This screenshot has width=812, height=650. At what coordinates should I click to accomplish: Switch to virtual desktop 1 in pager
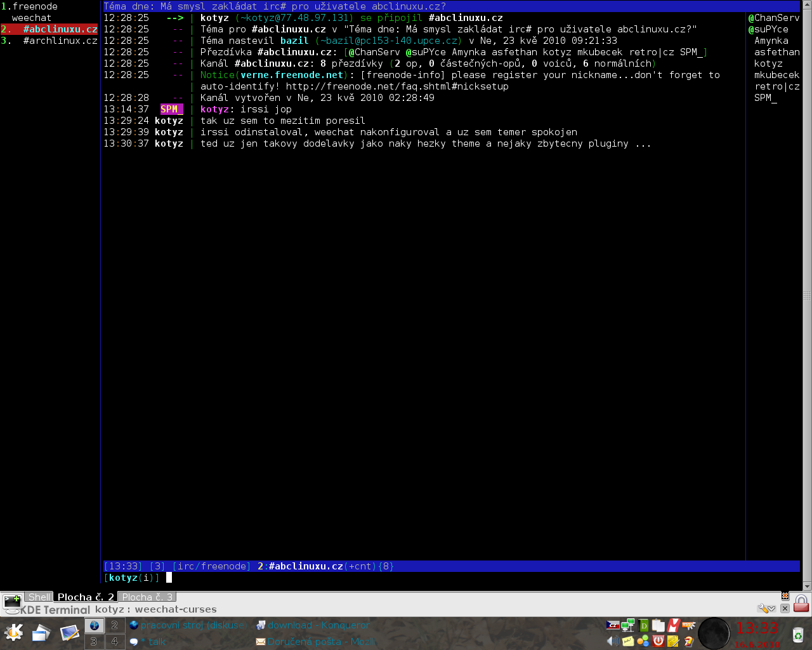click(x=94, y=625)
